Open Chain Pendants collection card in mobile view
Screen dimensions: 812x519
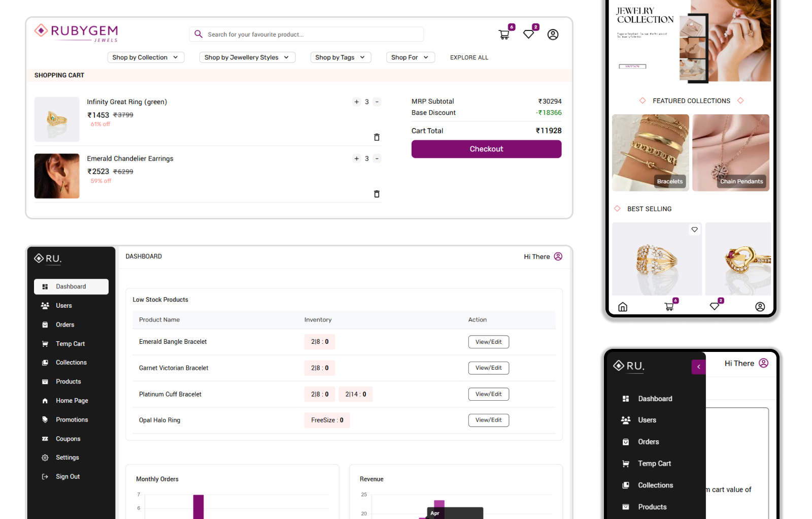point(731,152)
